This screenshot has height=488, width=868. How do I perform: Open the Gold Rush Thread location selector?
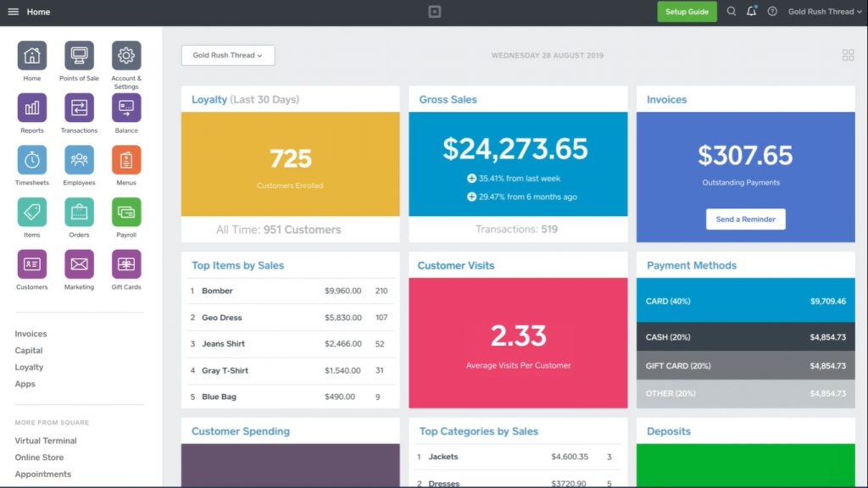[x=227, y=54]
